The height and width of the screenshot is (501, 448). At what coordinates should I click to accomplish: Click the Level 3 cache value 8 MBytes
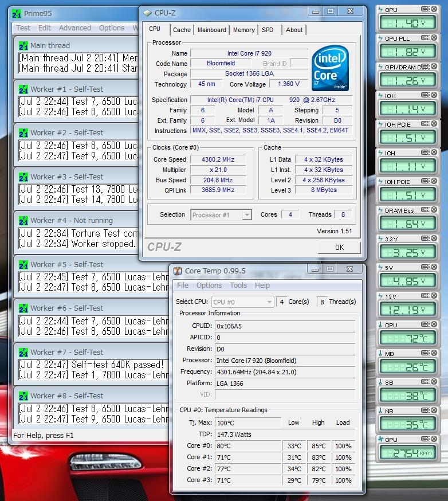click(x=324, y=190)
